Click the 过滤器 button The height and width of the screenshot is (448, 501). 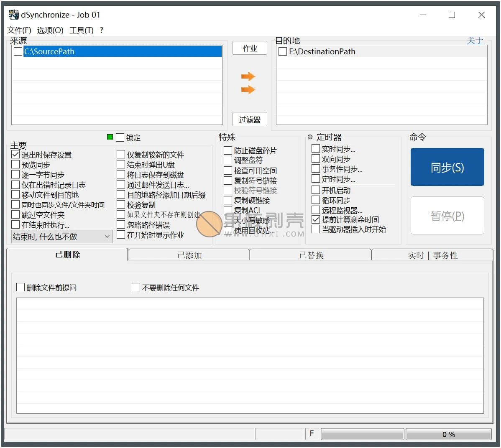point(250,120)
